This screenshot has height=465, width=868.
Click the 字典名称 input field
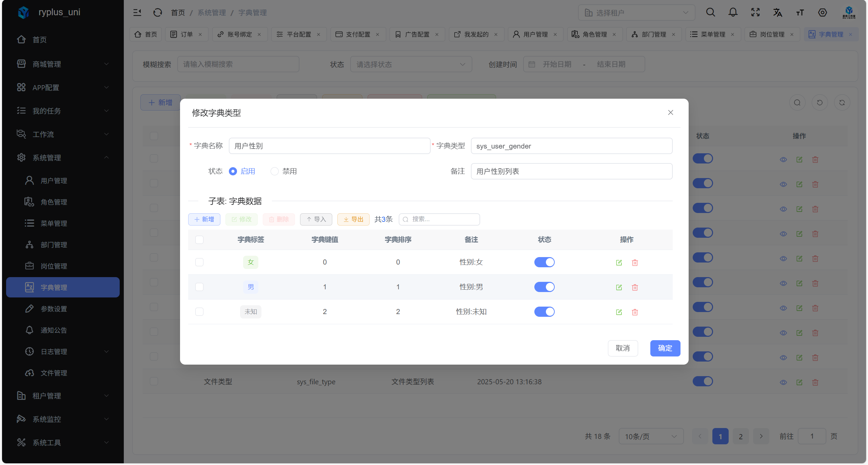point(329,146)
